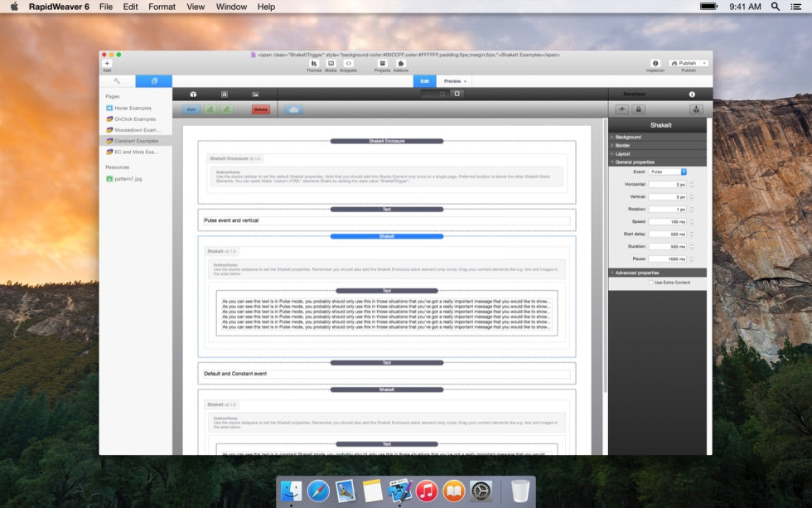Open the Projects window
The width and height of the screenshot is (812, 508).
383,63
